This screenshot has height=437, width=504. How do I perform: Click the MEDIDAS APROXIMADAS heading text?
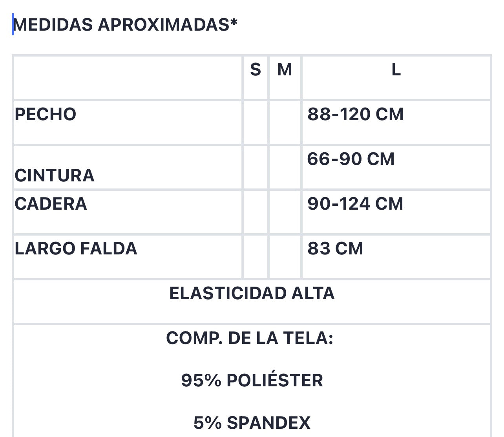[x=126, y=25]
